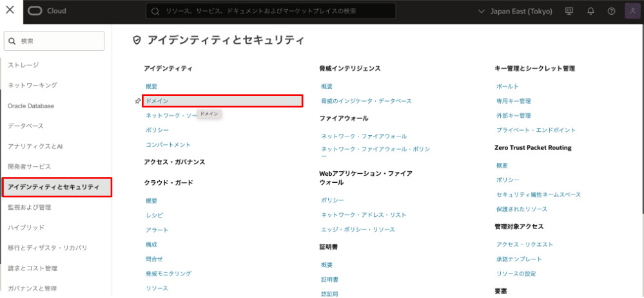Open the Cloud Shell developer tools icon
Screen dimensions: 644x298
569,11
